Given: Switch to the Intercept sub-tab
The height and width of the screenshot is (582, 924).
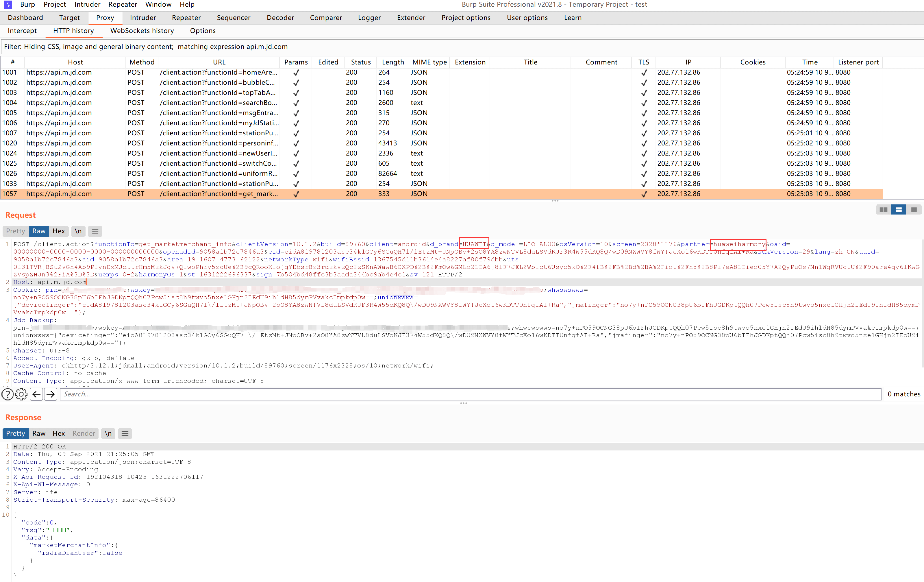Looking at the screenshot, I should coord(22,31).
